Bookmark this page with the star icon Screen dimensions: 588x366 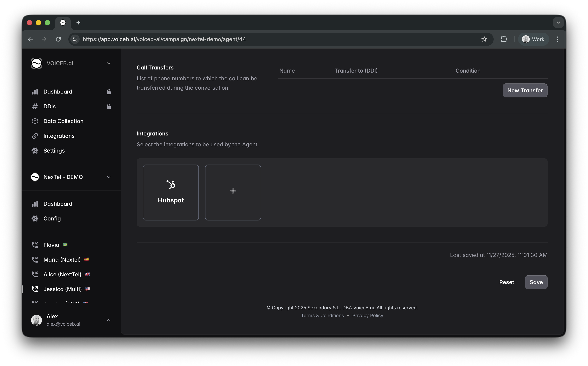[x=484, y=39]
